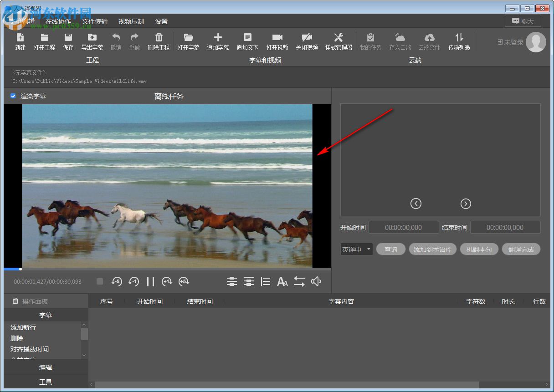Expand the 编辑 section in operations panel
This screenshot has width=554, height=392.
coord(46,367)
